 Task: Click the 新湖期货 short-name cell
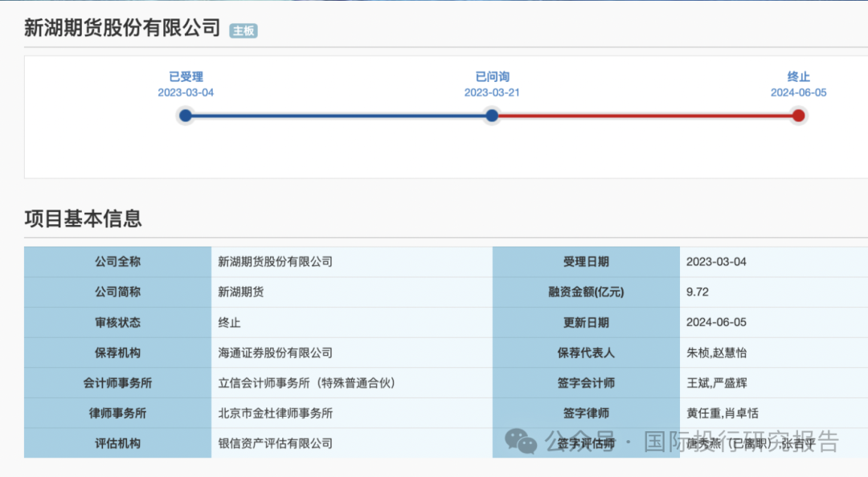[x=352, y=292]
